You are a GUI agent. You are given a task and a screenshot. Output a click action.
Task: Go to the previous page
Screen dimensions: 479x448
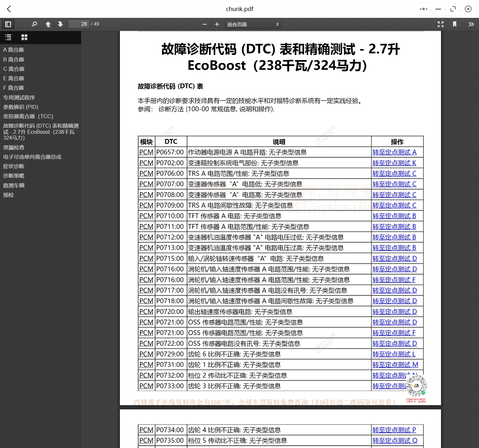point(48,24)
